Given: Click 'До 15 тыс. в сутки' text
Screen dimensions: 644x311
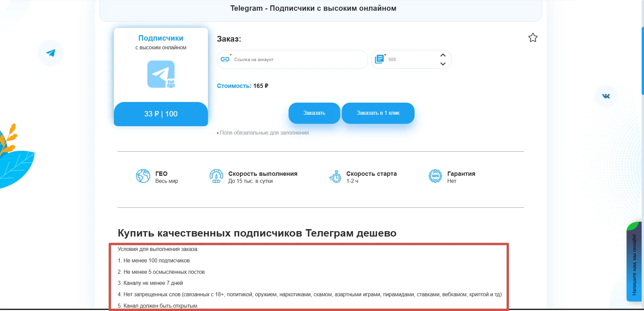Looking at the screenshot, I should point(250,181).
